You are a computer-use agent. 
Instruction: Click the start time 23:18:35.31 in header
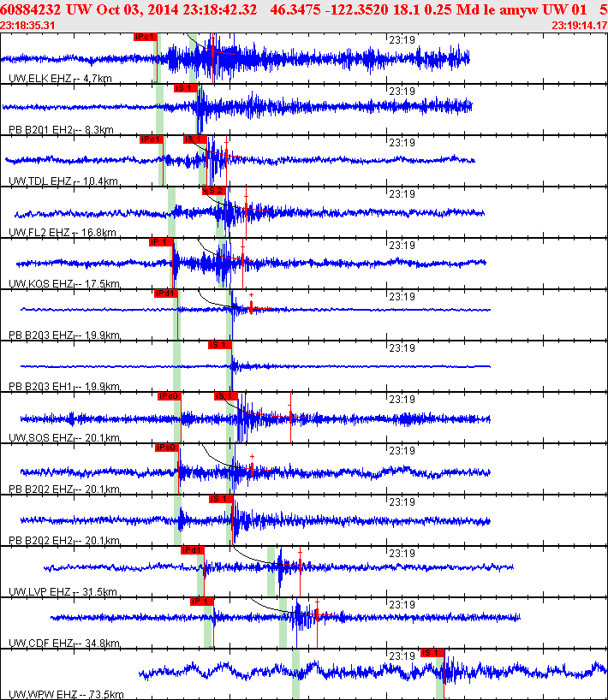[27, 26]
